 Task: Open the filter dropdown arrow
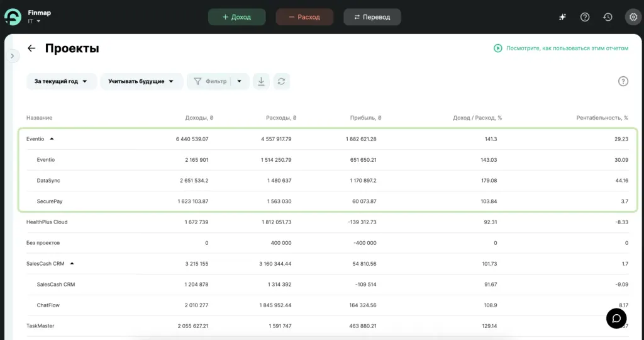click(x=240, y=81)
